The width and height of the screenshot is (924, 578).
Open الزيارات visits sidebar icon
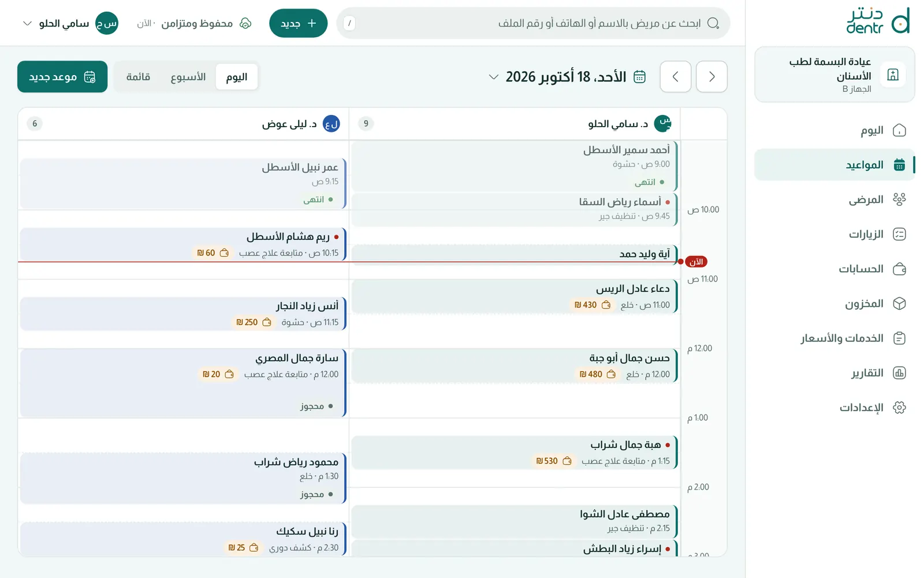click(899, 234)
